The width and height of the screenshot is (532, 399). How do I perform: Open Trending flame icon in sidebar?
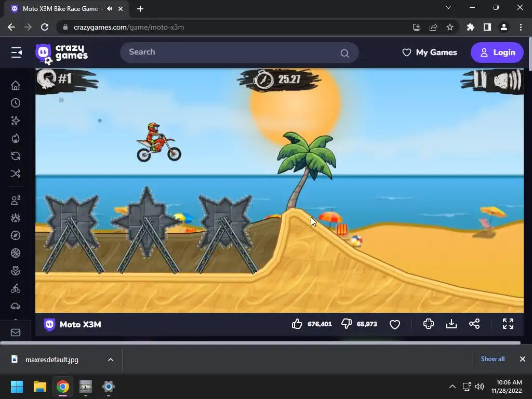point(16,138)
